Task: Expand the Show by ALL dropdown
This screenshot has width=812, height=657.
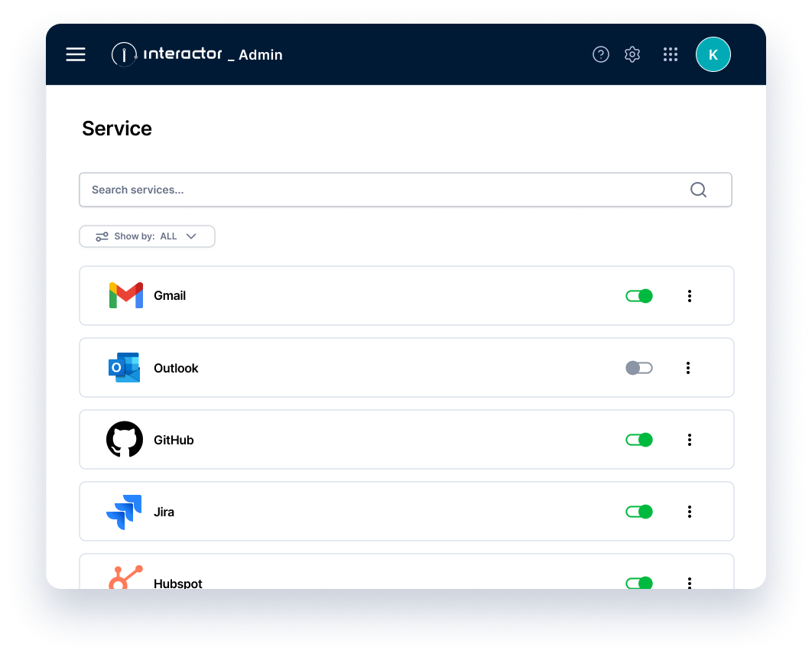Action: click(147, 236)
